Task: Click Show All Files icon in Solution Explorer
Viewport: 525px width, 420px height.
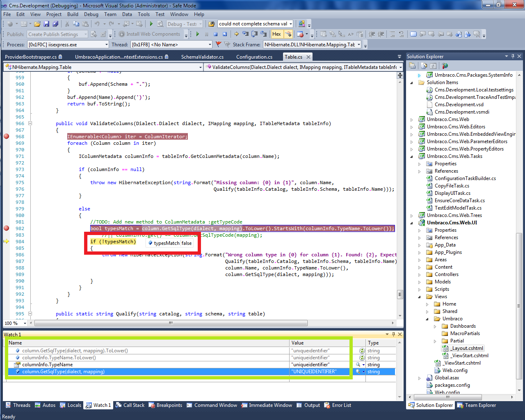Action: (425, 66)
